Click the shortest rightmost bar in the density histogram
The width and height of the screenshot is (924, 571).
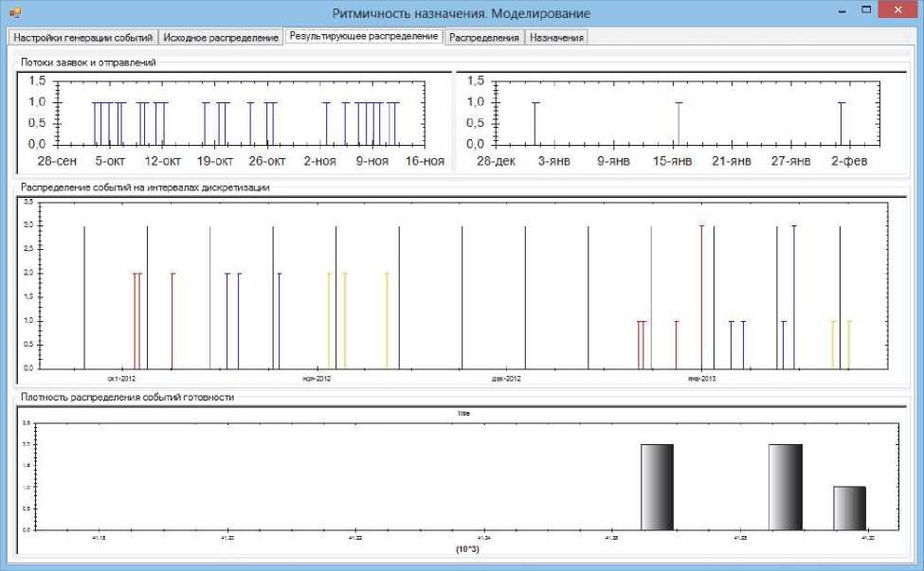(849, 508)
